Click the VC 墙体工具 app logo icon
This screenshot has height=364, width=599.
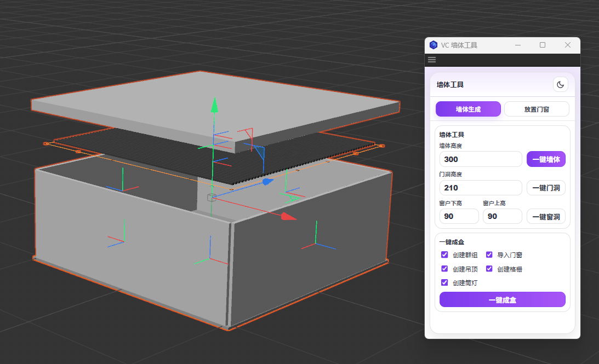pos(433,45)
